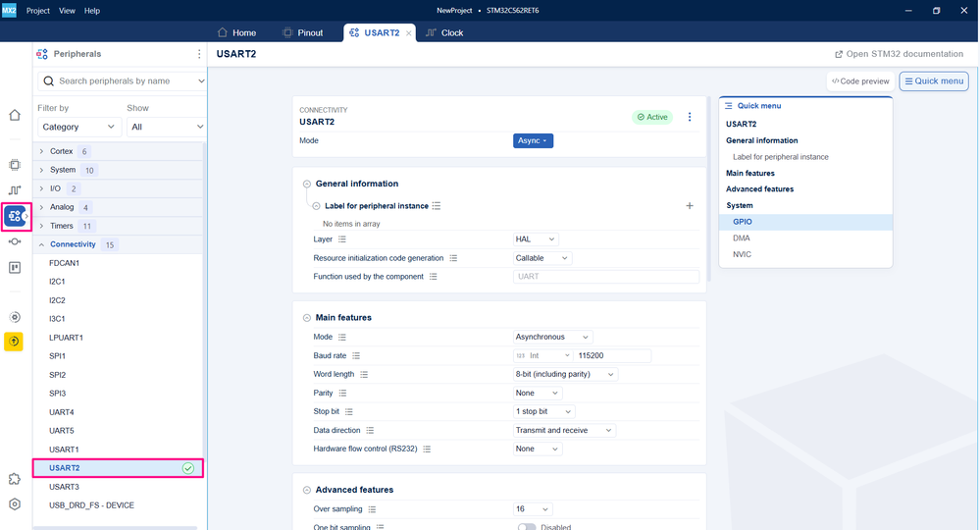Open the Pinout chip icon in the sidebar
Screen dimensions: 980x530
15,165
